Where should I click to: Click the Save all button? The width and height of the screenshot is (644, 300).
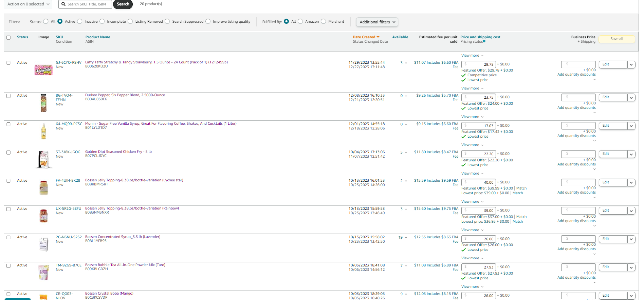617,39
